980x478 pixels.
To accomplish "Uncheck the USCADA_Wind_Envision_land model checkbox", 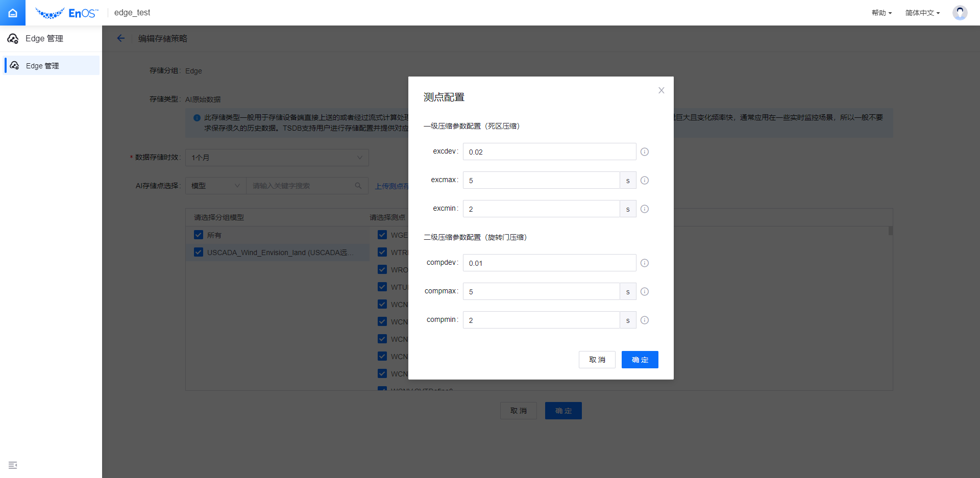I will [199, 253].
